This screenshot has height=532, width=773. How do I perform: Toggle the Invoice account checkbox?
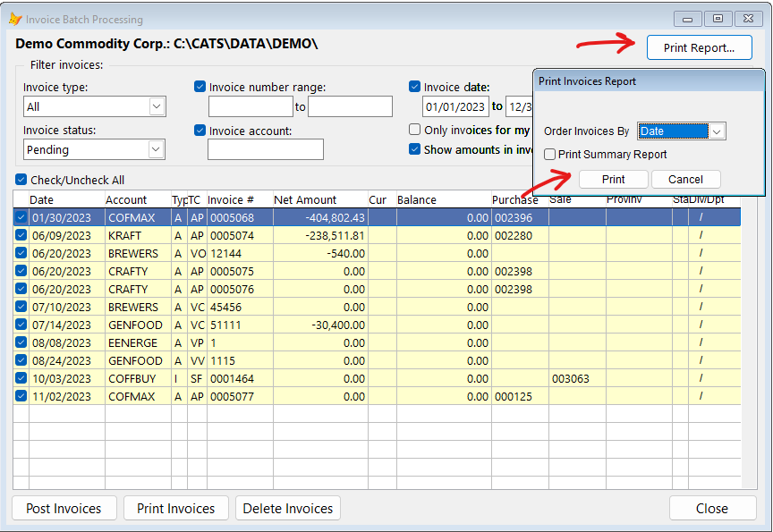pos(200,130)
